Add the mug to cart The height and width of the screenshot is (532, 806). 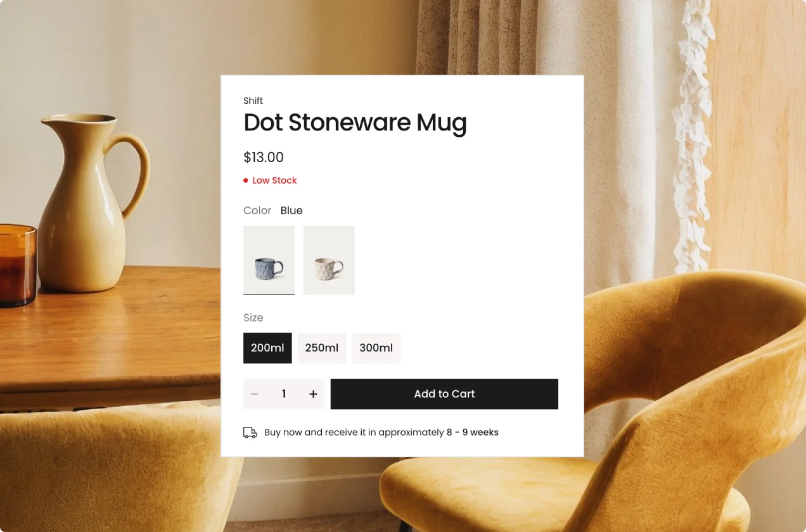click(x=444, y=394)
